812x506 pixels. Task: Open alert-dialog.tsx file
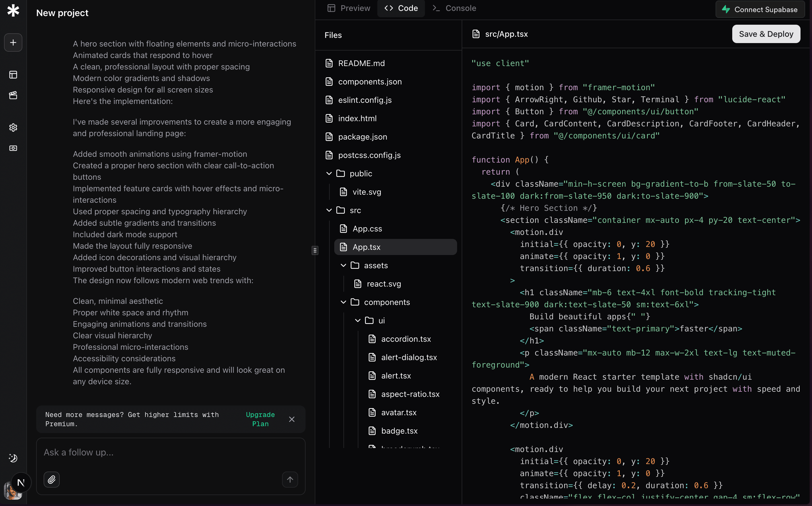coord(410,358)
